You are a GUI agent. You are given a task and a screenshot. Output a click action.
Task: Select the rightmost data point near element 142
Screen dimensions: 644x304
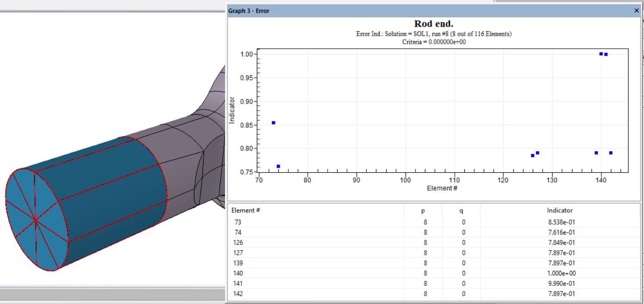click(x=610, y=152)
